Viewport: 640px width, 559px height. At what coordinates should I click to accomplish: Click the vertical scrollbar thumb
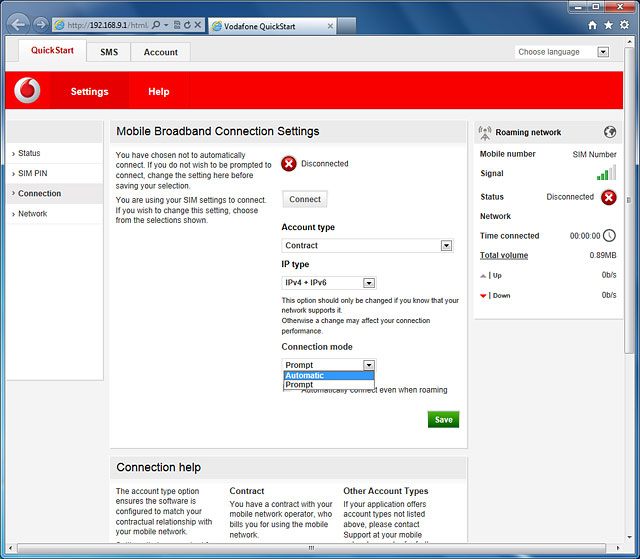(629, 200)
